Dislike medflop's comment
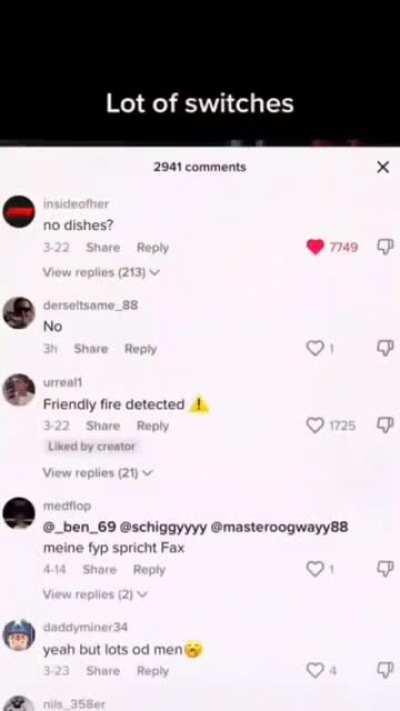 click(385, 569)
